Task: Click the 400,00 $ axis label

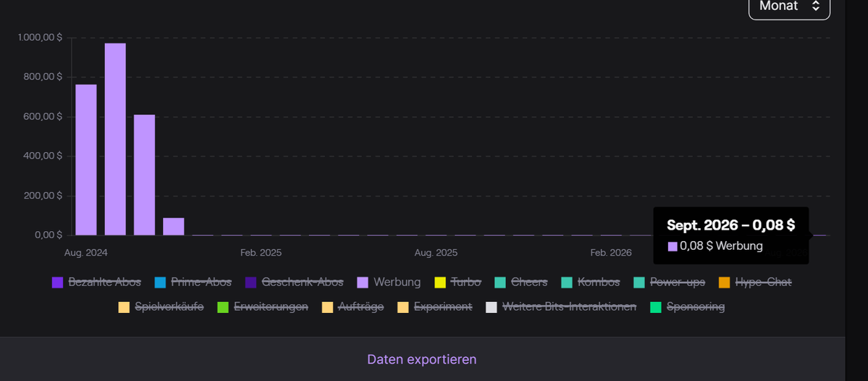Action: pos(43,156)
